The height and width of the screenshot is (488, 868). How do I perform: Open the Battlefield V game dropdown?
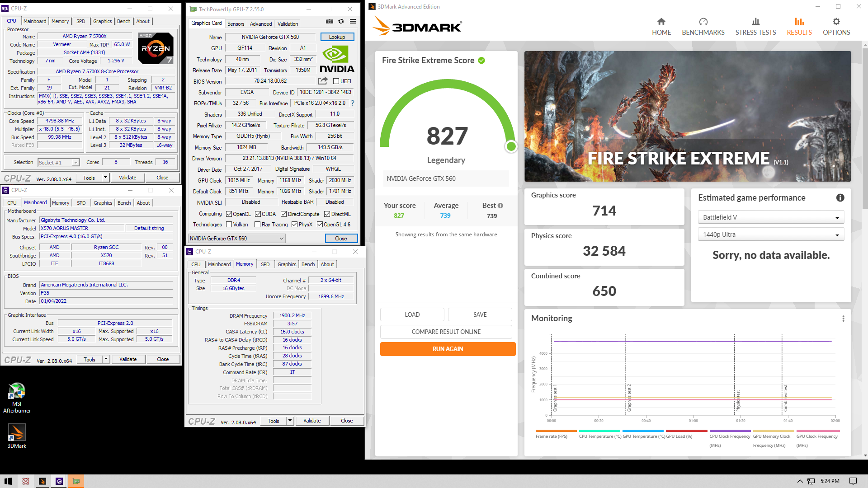point(771,217)
